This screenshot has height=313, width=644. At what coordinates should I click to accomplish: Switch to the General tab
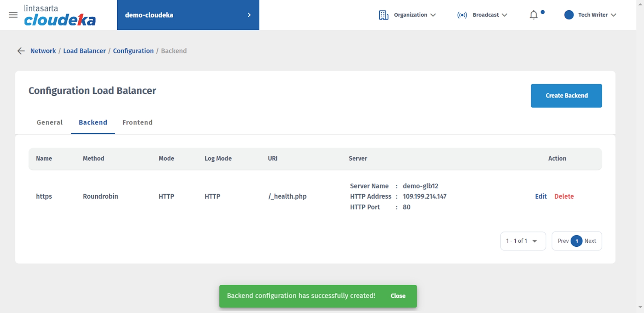click(50, 122)
